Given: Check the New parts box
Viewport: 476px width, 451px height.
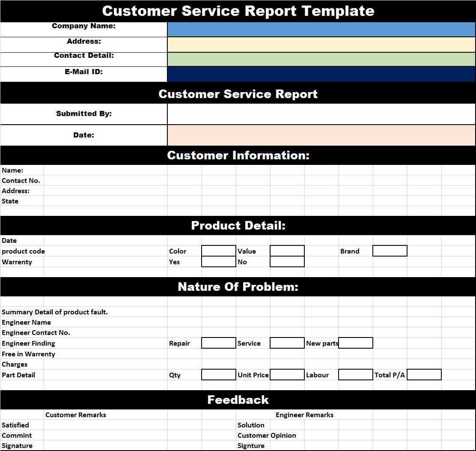Looking at the screenshot, I should tap(355, 343).
